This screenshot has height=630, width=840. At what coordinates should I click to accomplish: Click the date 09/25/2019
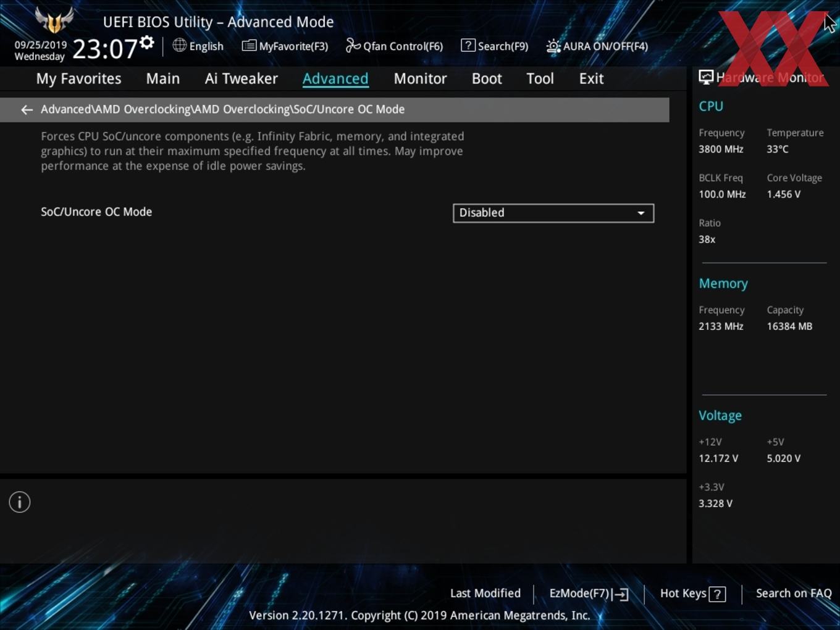click(x=41, y=45)
